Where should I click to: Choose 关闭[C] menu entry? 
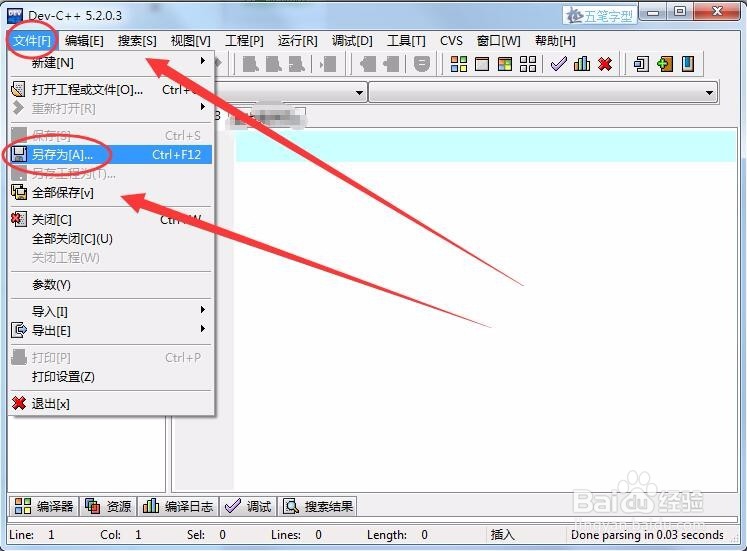[x=111, y=220]
